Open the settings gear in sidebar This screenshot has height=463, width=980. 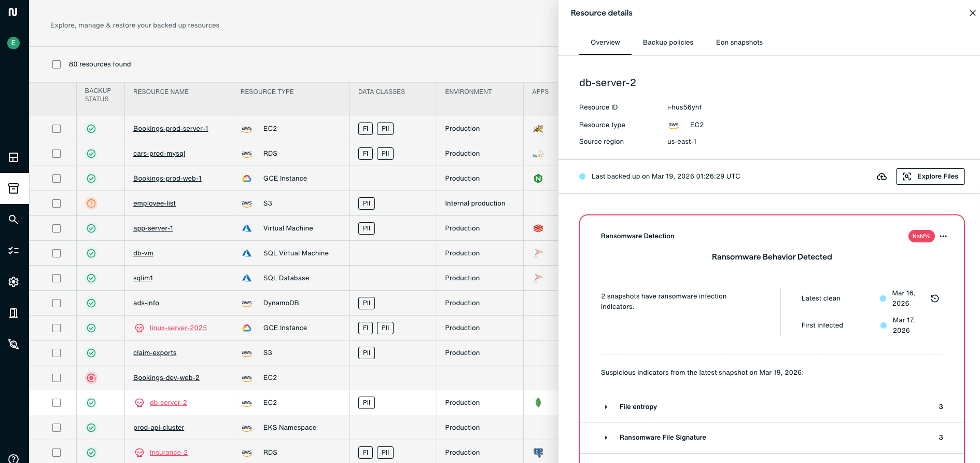(13, 282)
